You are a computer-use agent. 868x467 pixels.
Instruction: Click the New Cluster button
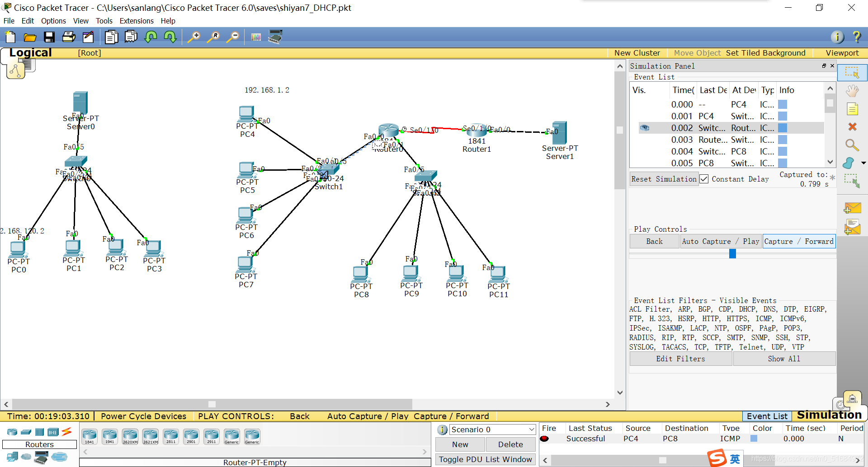pos(637,53)
